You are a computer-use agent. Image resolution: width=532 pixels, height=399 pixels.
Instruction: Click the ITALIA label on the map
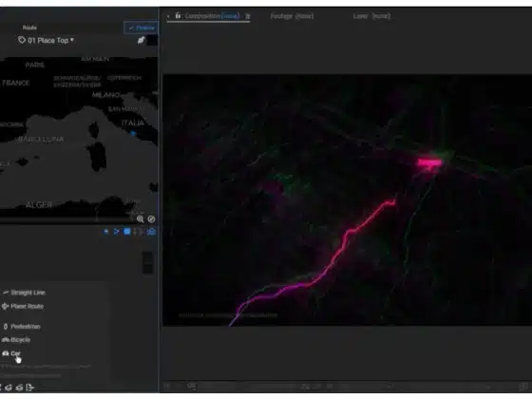pos(133,123)
